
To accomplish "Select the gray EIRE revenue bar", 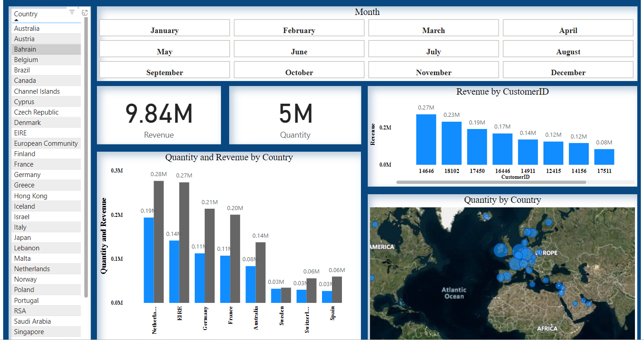I will [184, 242].
